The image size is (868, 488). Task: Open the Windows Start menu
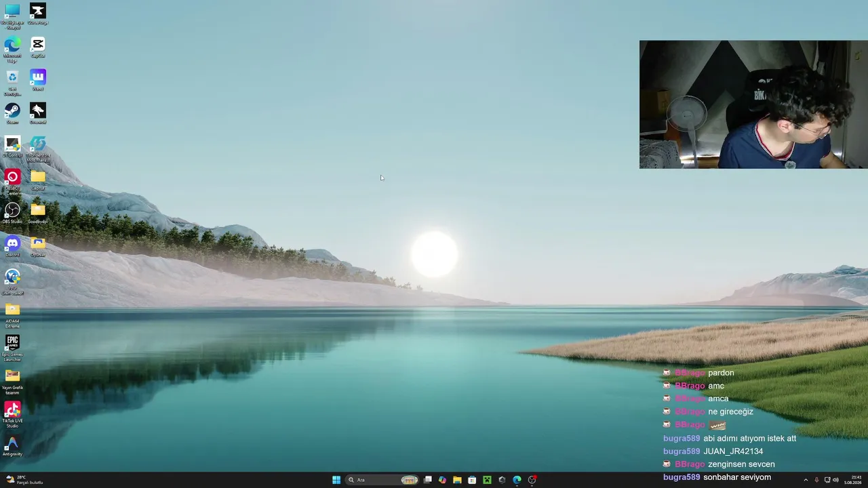coord(336,480)
